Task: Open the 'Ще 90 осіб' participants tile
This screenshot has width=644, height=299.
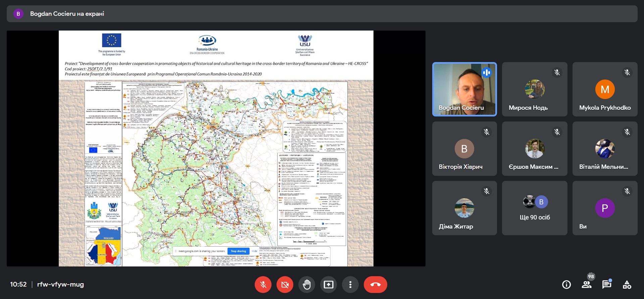Action: coord(535,208)
